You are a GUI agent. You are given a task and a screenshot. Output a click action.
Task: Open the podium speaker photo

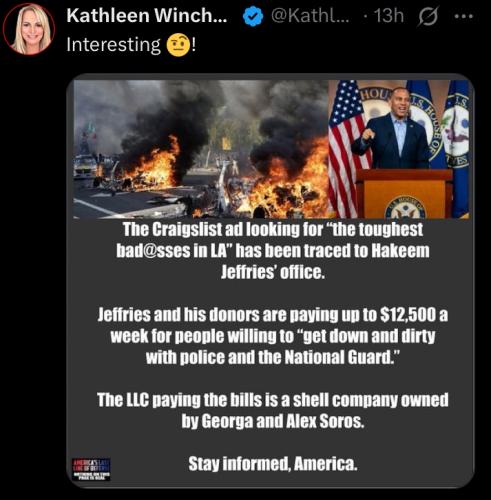pos(399,149)
